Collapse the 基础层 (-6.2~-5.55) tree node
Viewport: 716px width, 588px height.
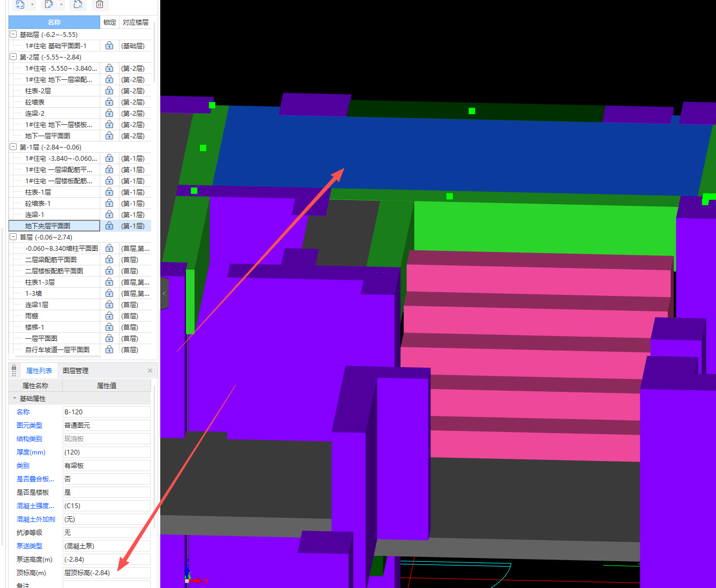(13, 34)
